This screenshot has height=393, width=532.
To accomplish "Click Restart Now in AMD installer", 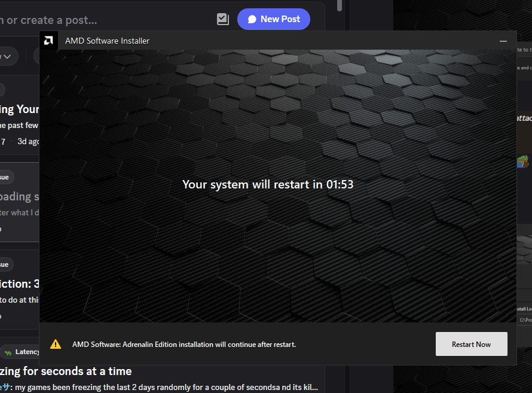I will click(x=471, y=344).
